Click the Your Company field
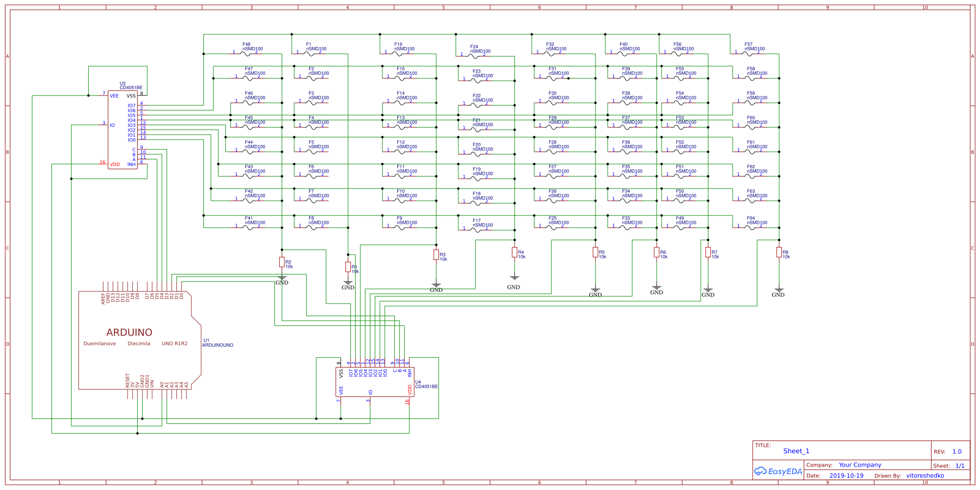 coord(860,465)
